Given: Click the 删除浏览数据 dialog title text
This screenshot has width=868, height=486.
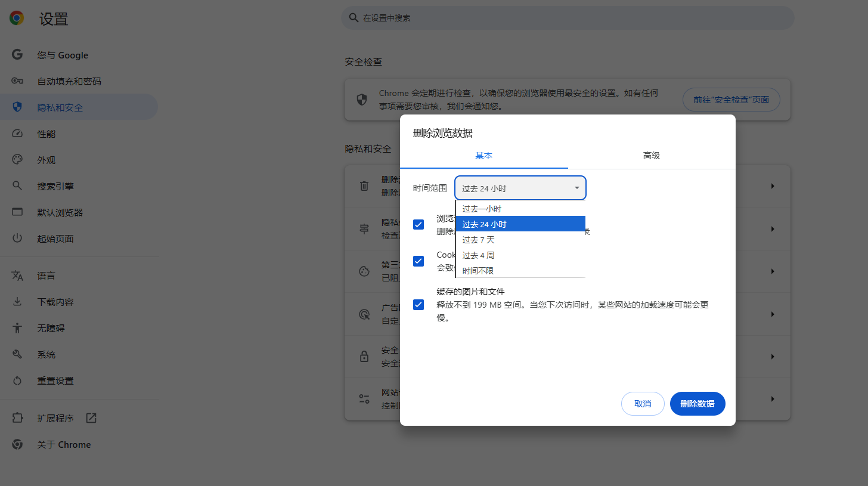Looking at the screenshot, I should pyautogui.click(x=443, y=133).
